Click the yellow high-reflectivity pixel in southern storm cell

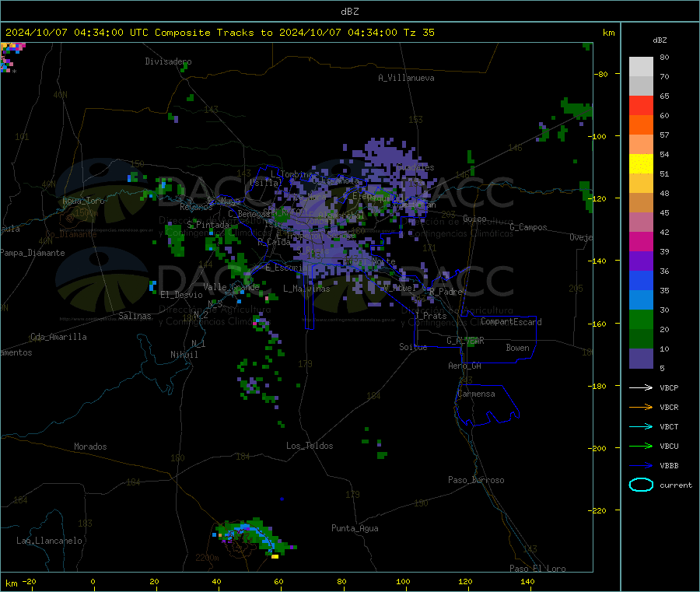[275, 556]
